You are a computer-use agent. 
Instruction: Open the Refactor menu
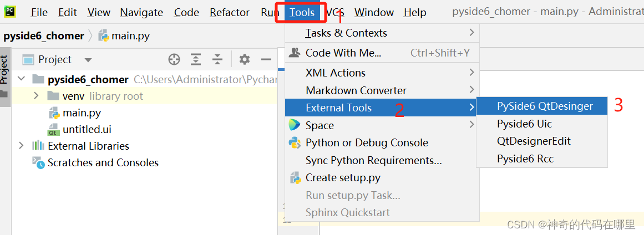click(230, 13)
